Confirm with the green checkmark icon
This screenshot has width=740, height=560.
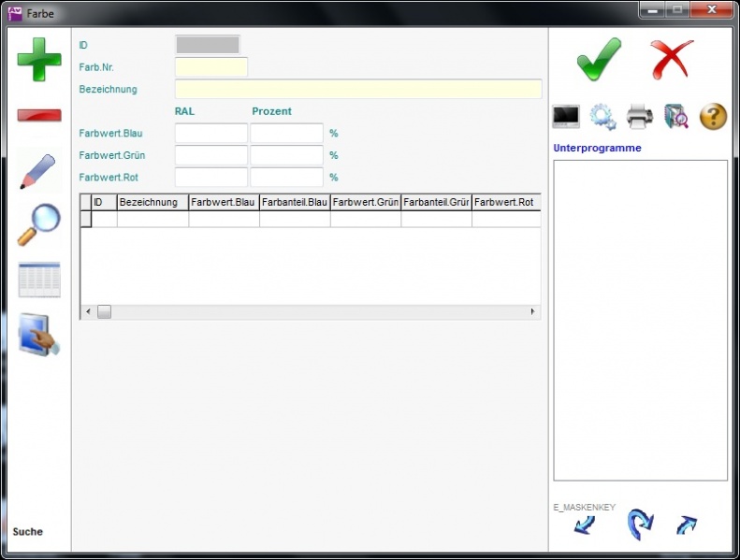tap(598, 59)
